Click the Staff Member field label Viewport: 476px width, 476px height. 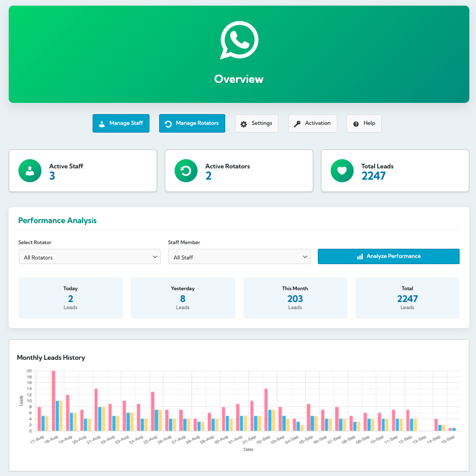click(x=184, y=242)
